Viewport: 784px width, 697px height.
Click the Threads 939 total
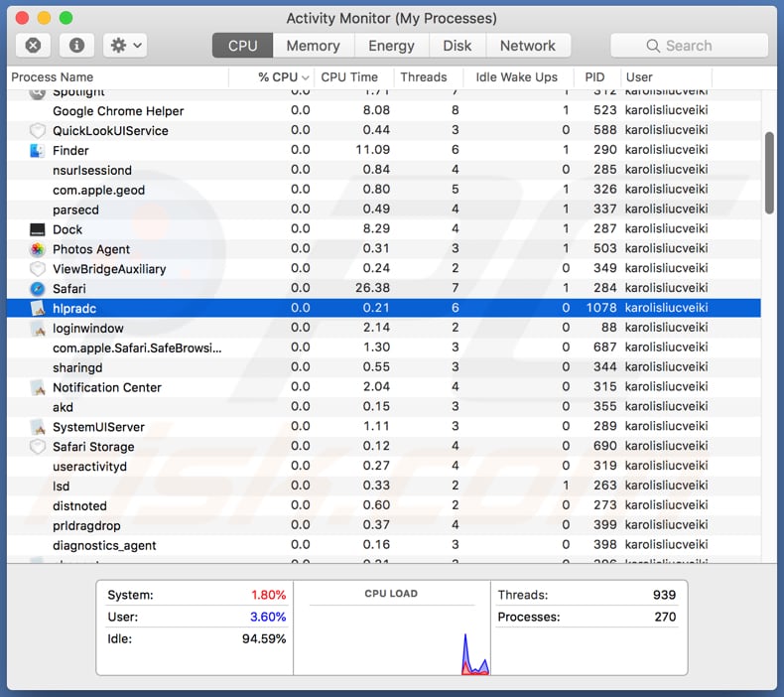point(665,595)
